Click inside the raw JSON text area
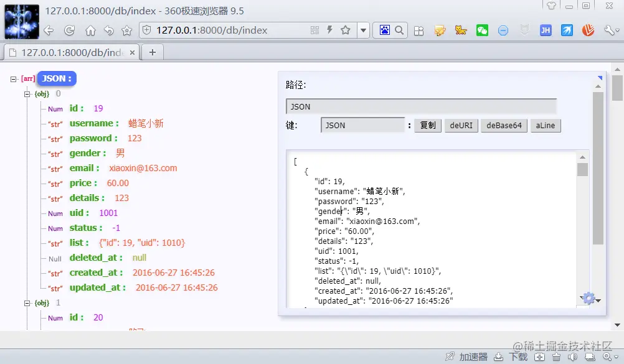This screenshot has width=624, height=364. [431, 229]
